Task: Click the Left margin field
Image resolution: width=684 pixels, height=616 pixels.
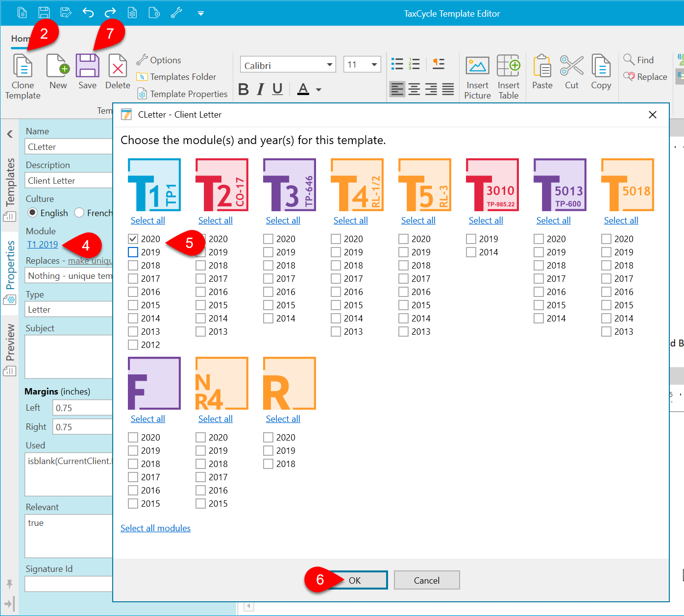Action: pos(82,408)
